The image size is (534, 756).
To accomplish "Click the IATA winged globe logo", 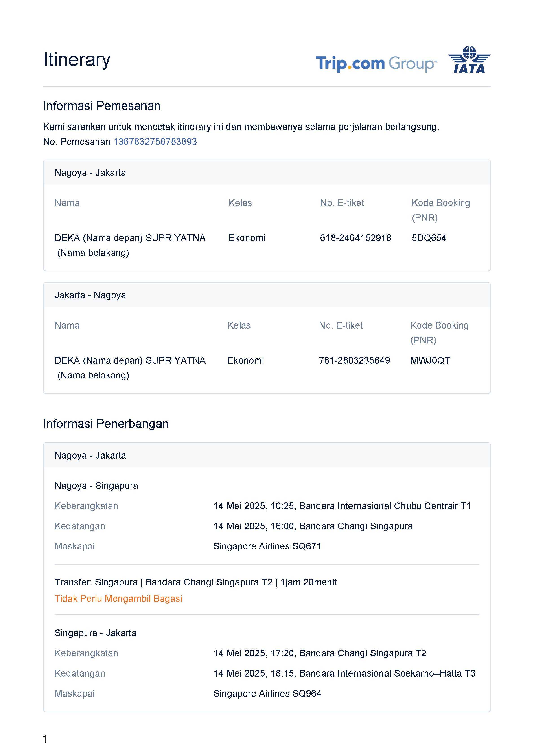I will tap(469, 60).
